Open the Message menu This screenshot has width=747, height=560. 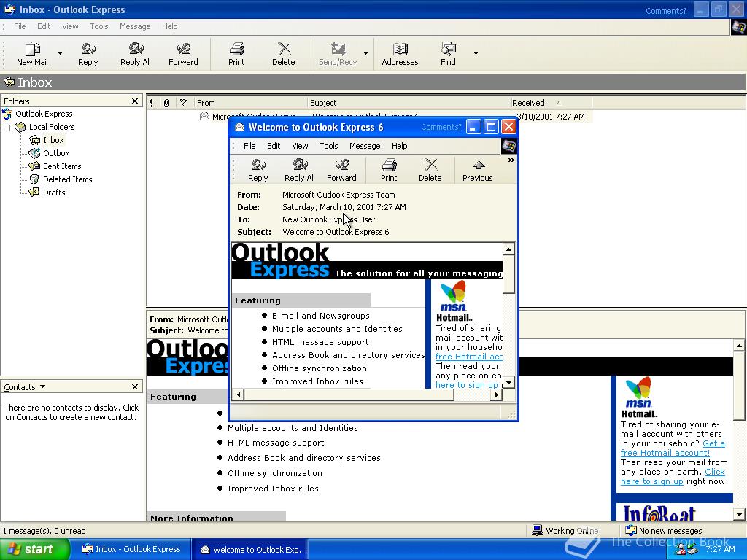coord(135,26)
